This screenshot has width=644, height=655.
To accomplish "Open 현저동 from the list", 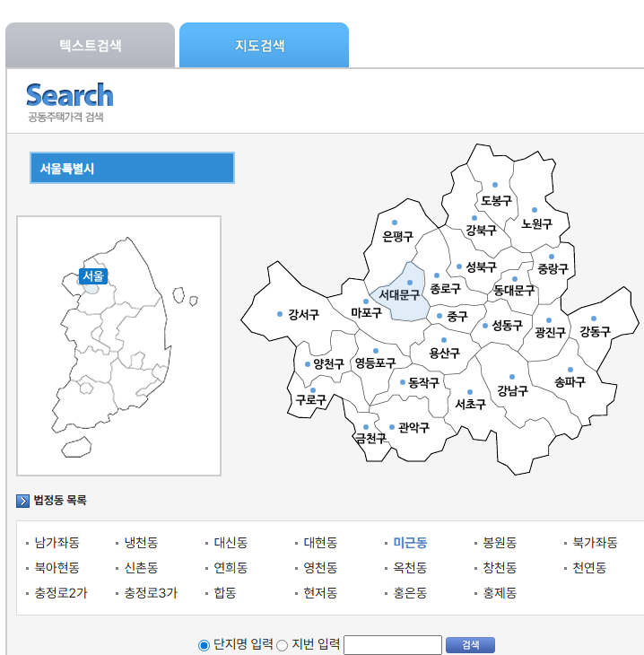I will 320,593.
